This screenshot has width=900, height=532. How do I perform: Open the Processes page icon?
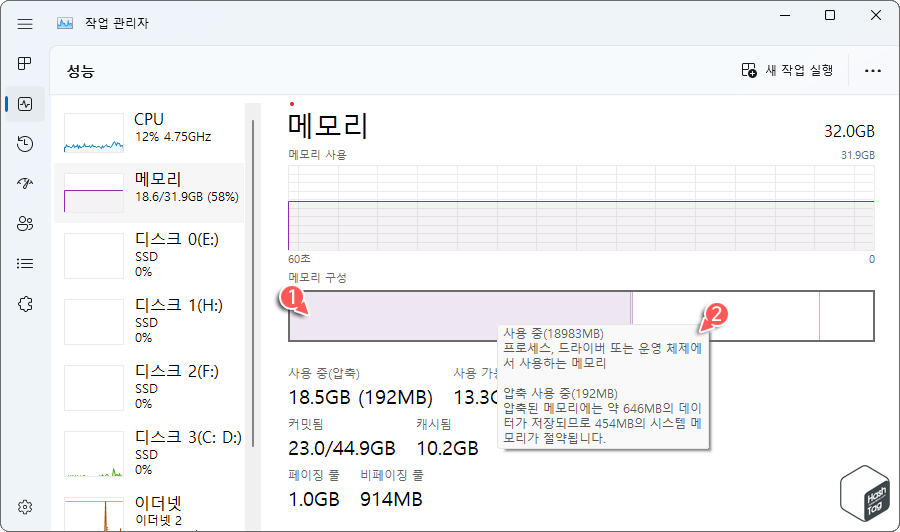pyautogui.click(x=25, y=63)
